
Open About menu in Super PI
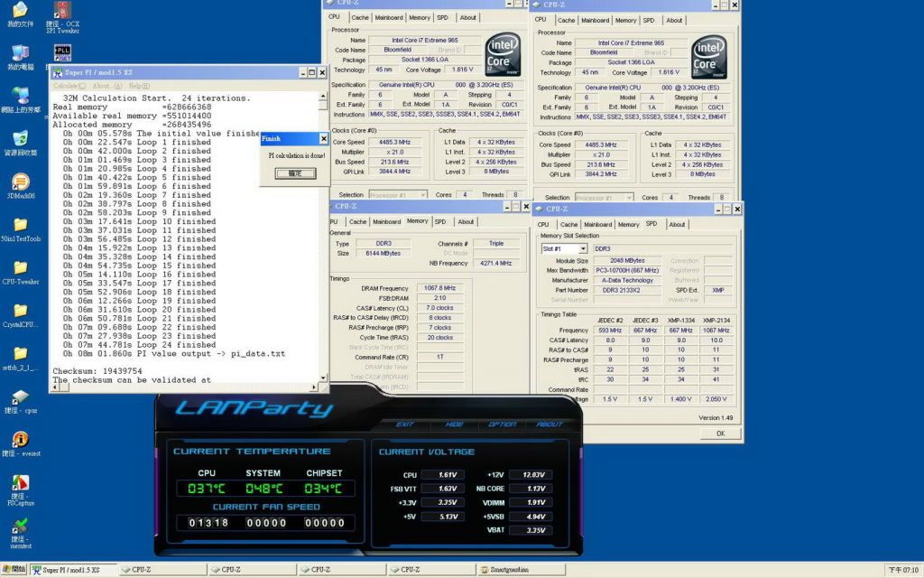pos(106,86)
